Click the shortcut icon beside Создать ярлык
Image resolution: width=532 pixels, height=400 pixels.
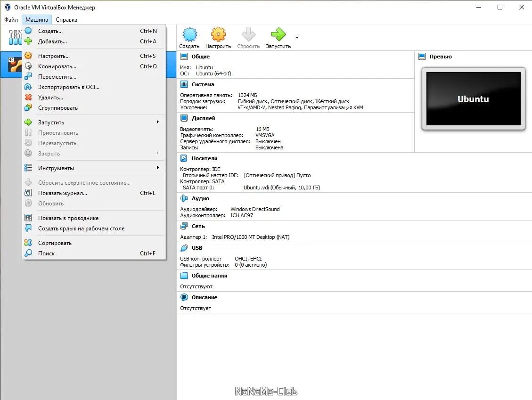[x=28, y=229]
